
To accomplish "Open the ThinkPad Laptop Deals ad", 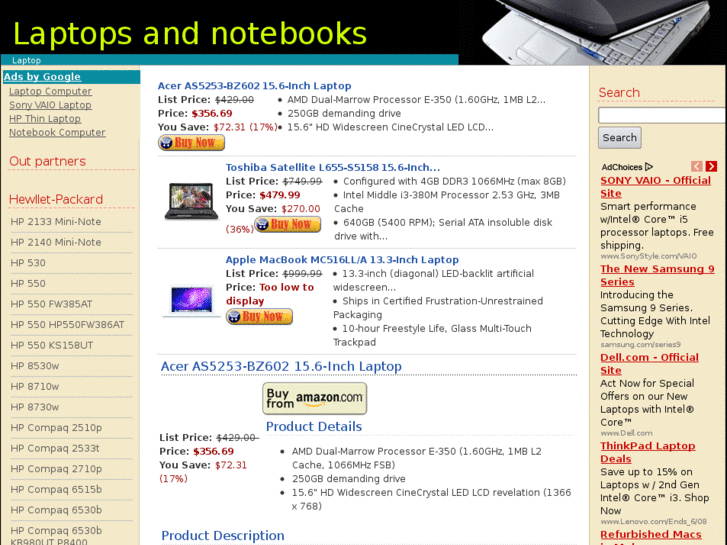I will click(648, 452).
